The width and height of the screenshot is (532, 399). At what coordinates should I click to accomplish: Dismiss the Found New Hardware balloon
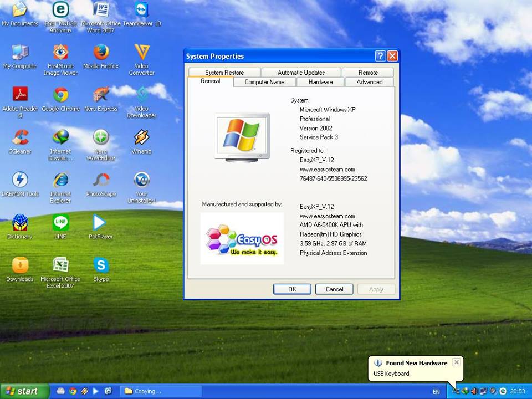tap(457, 362)
